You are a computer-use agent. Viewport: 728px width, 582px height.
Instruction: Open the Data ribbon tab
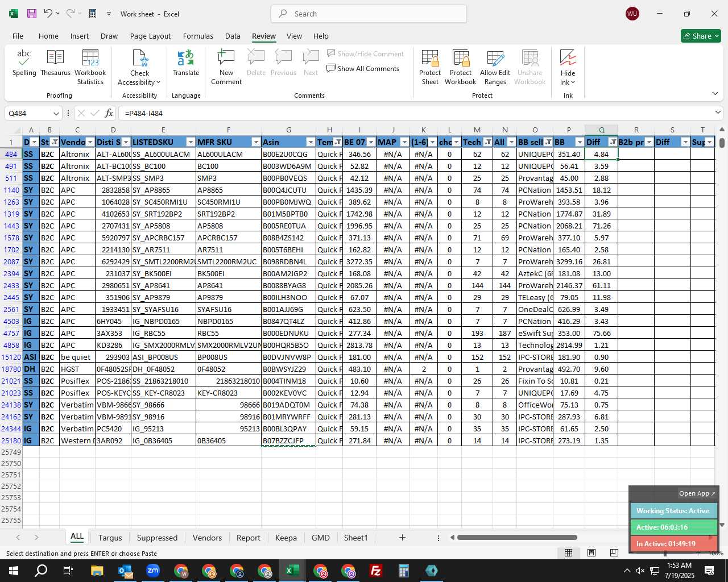pos(233,36)
